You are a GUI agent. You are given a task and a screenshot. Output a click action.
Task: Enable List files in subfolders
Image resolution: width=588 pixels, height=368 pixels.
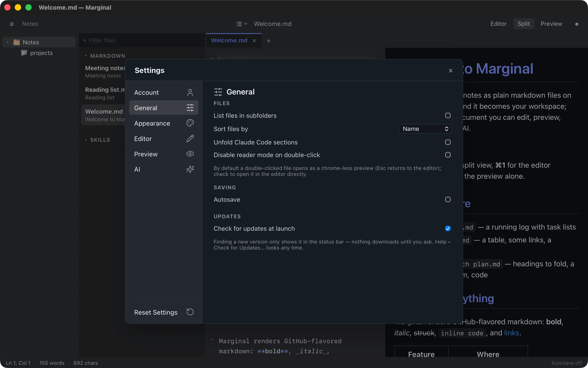pos(448,116)
